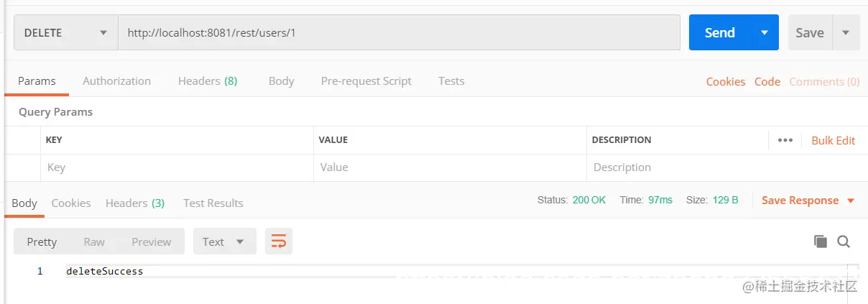Screen dimensions: 868x304
Task: Open the Cookies link
Action: [x=725, y=82]
